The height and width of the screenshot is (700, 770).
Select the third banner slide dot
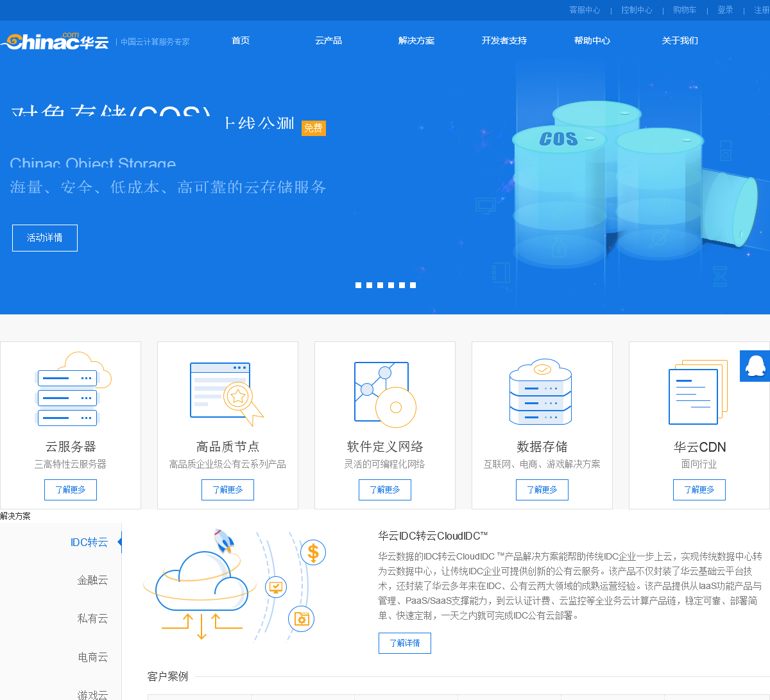click(380, 285)
